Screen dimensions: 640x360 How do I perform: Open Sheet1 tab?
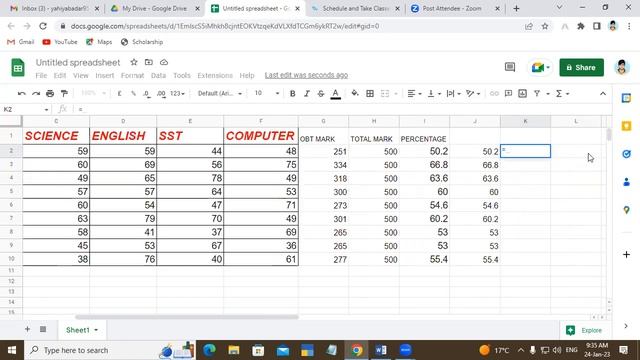pyautogui.click(x=82, y=330)
